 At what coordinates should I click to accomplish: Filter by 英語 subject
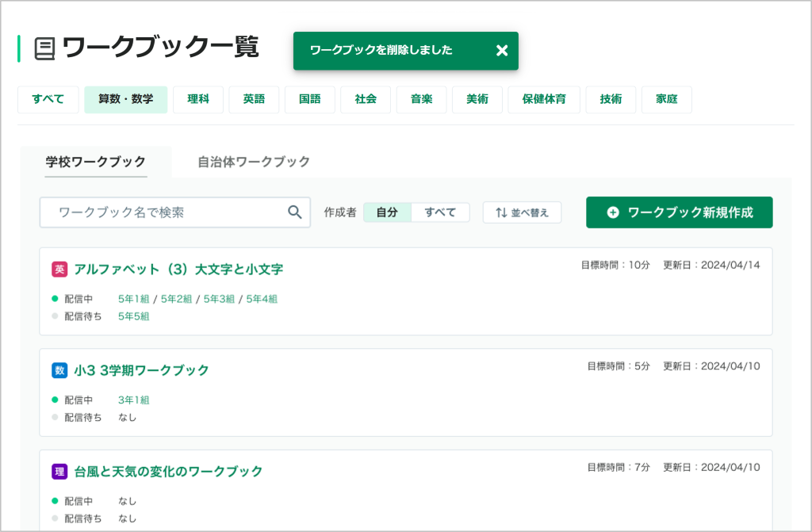[x=255, y=99]
